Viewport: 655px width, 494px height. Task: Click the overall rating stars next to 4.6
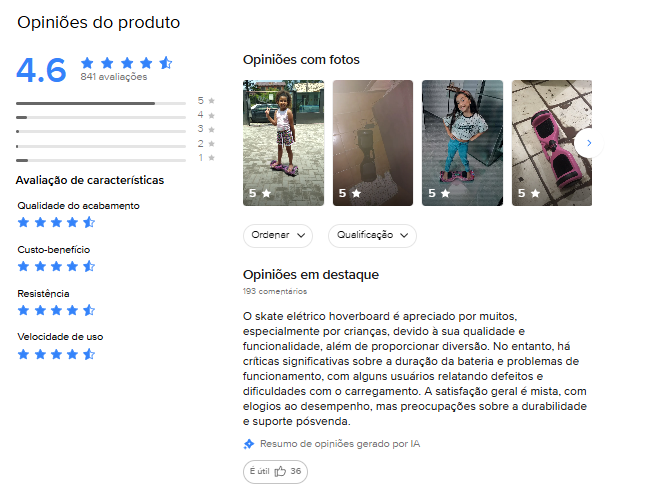pos(126,63)
